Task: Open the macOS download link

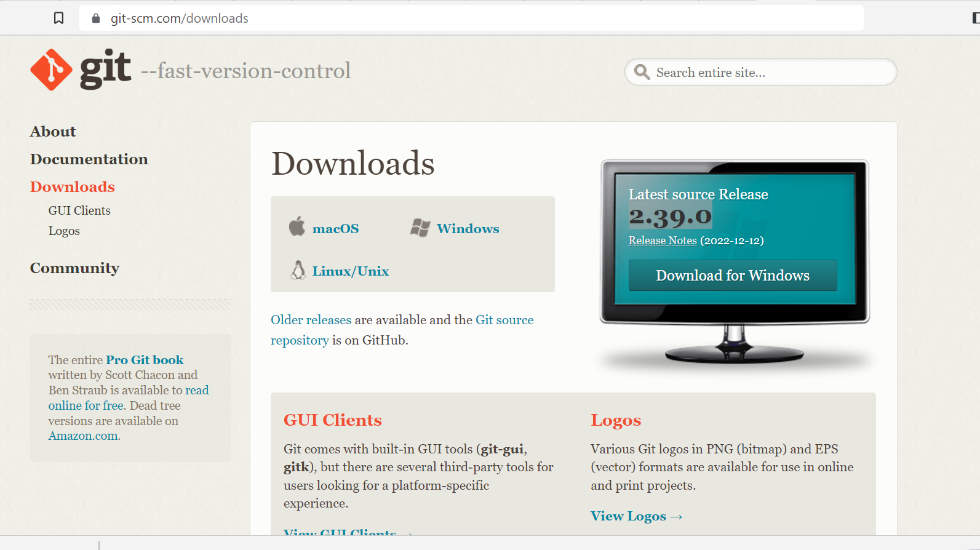Action: click(x=335, y=229)
